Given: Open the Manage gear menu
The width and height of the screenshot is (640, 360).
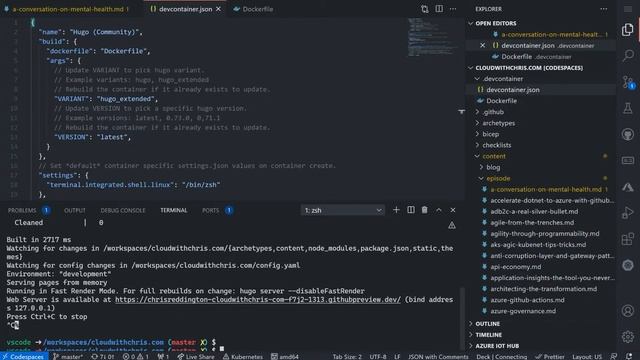Looking at the screenshot, I should (628, 337).
